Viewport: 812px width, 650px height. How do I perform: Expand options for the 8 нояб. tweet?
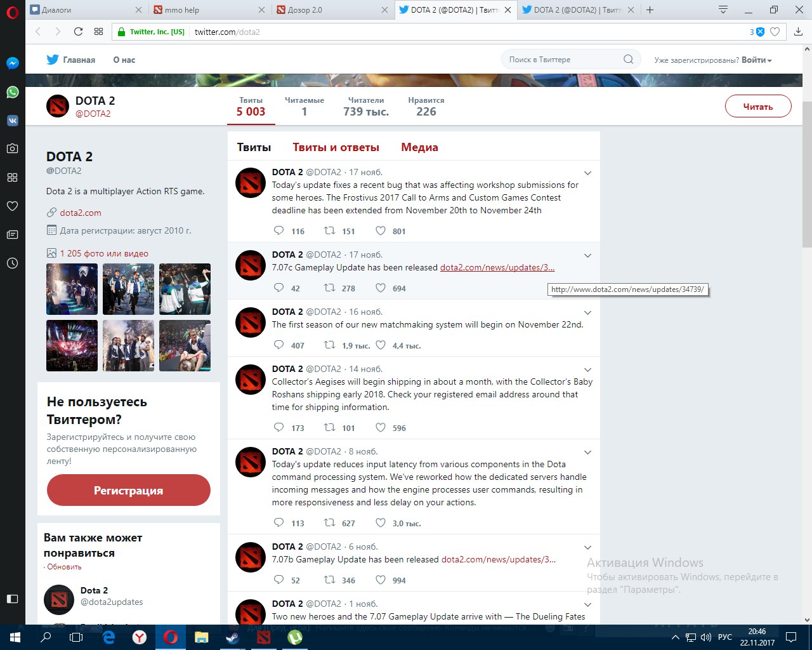[x=587, y=452]
